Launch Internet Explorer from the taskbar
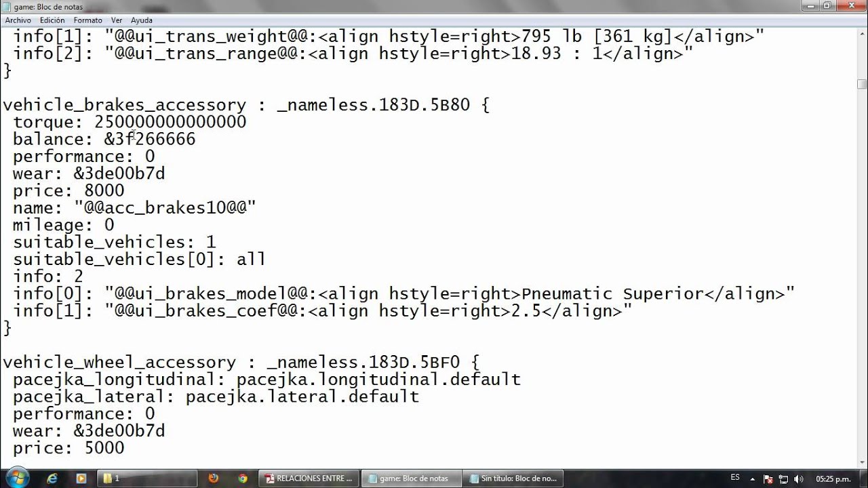868x488 pixels. pyautogui.click(x=52, y=479)
